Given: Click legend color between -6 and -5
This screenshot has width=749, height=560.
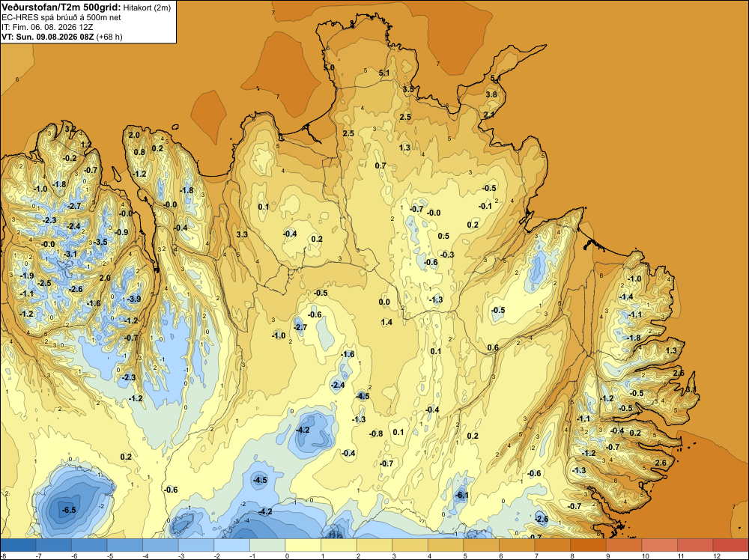Looking at the screenshot, I should [89, 545].
